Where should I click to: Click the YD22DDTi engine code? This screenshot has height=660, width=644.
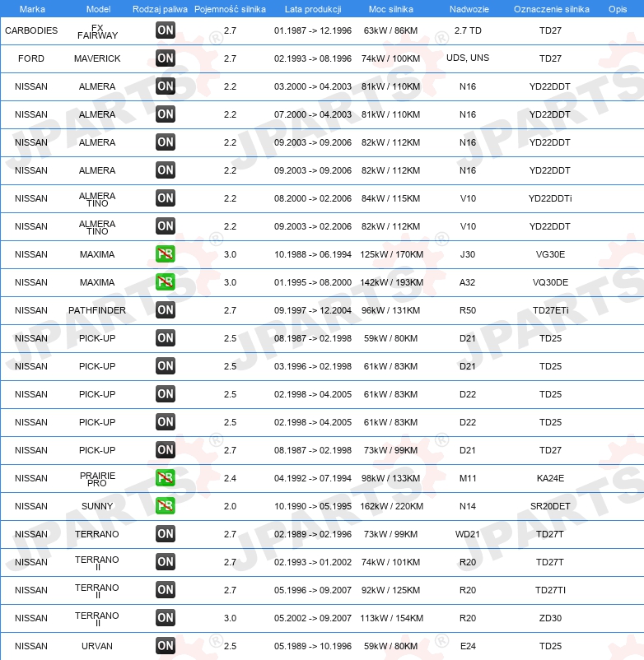click(550, 198)
